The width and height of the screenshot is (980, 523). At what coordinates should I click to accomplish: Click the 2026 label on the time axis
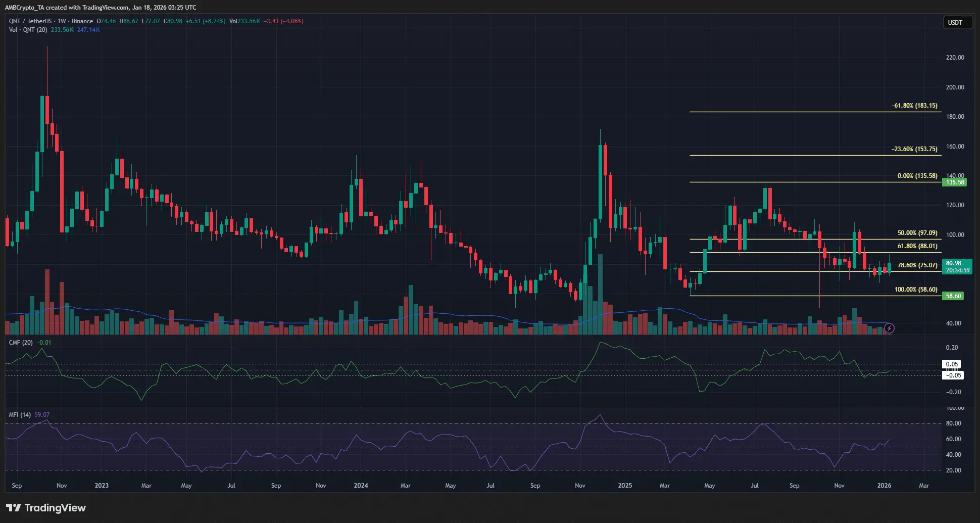[x=884, y=486]
